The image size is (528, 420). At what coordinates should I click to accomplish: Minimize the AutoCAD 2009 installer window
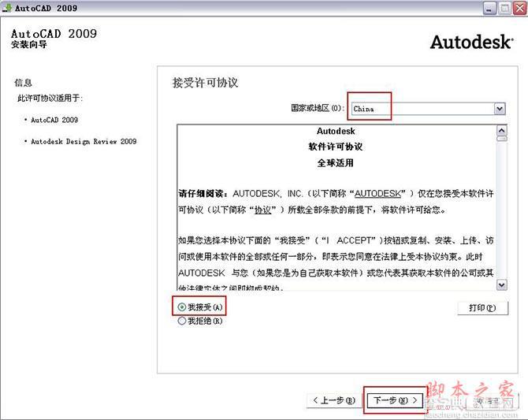489,8
